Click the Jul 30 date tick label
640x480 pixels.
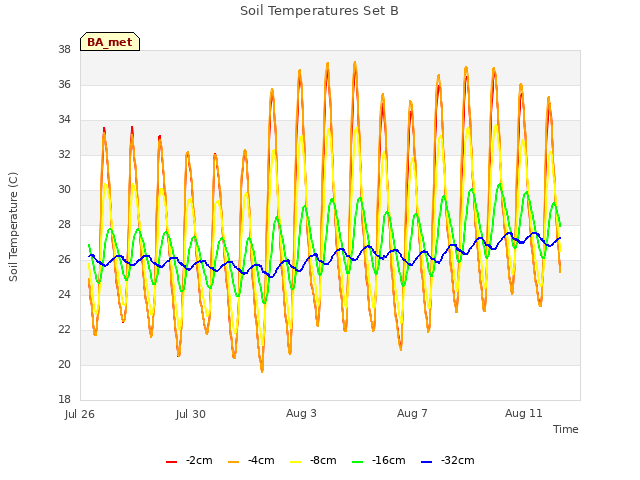point(191,414)
